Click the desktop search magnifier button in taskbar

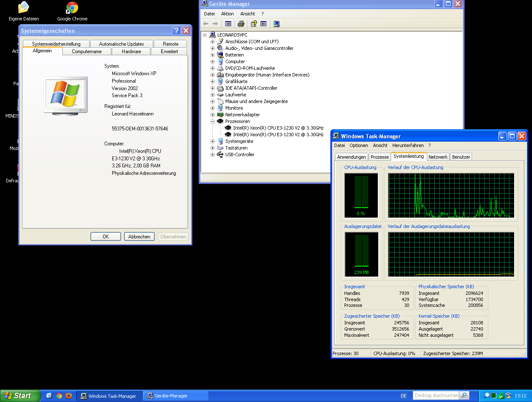pyautogui.click(x=465, y=395)
